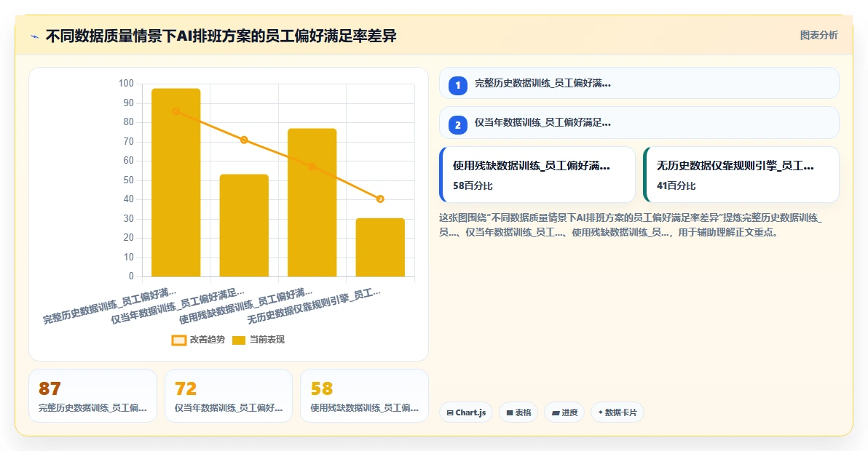The image size is (868, 451).
Task: Click the 进度 tag chip
Action: point(564,412)
